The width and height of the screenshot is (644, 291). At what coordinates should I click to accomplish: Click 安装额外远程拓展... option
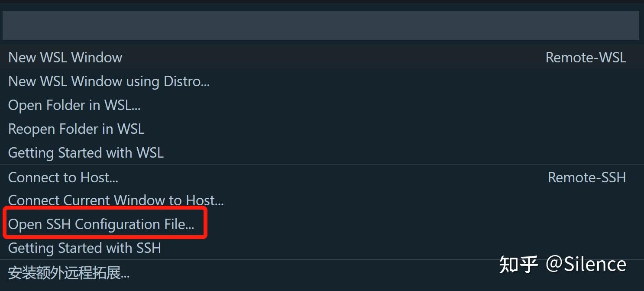click(69, 273)
